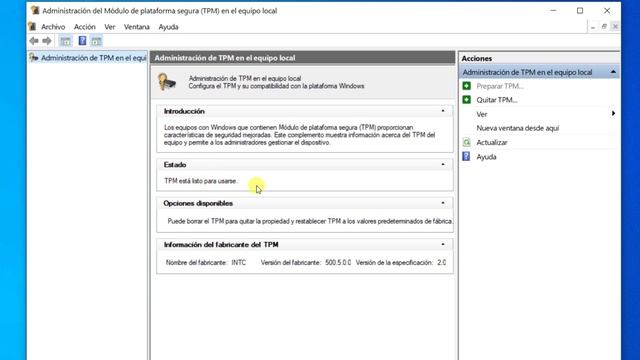Click Quitar TPM... action
Screen dimensions: 640x360
[497, 100]
